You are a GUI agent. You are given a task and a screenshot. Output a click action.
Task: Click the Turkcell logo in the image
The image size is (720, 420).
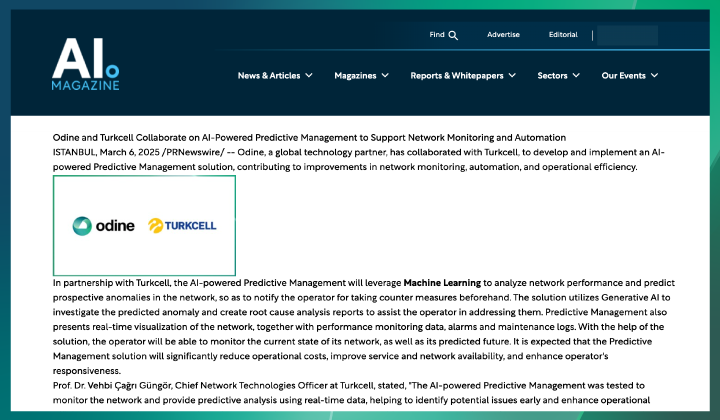(182, 226)
